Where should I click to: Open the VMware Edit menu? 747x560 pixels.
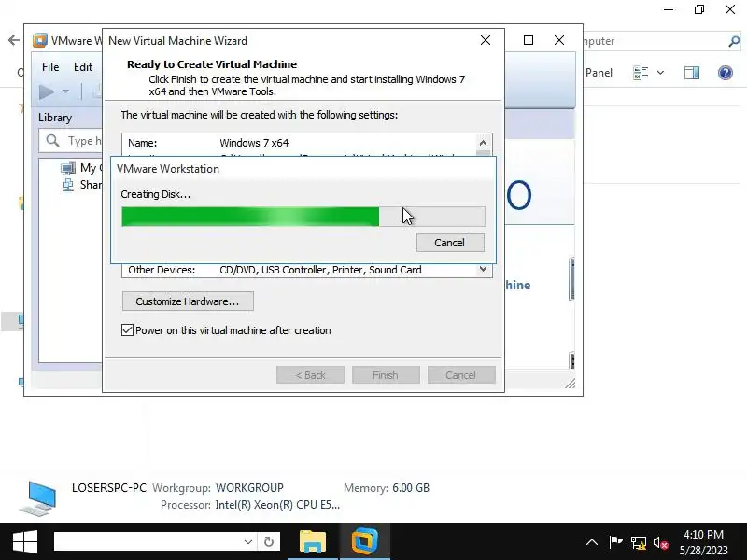(x=83, y=67)
